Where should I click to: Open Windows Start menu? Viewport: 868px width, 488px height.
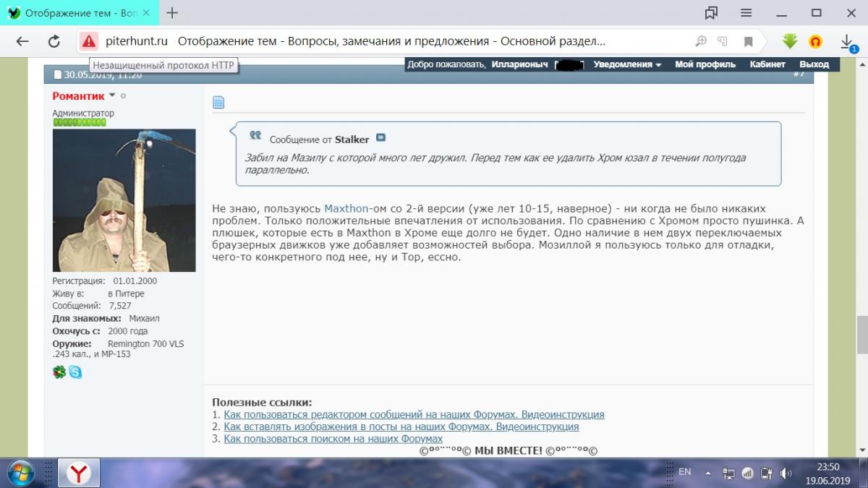[x=21, y=473]
